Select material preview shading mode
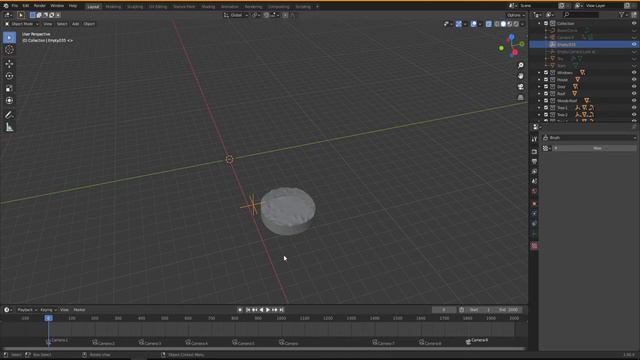Viewport: 640px width, 360px height. (509, 24)
